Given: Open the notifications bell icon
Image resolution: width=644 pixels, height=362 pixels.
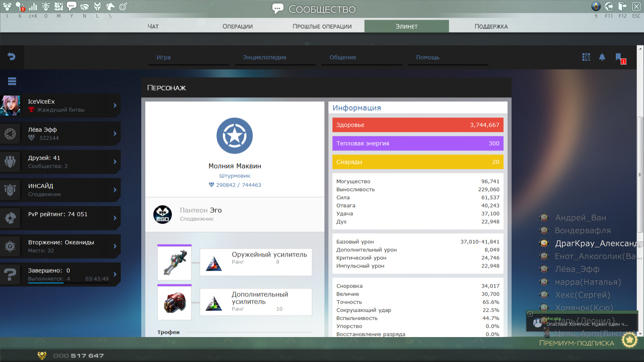Looking at the screenshot, I should pyautogui.click(x=602, y=57).
